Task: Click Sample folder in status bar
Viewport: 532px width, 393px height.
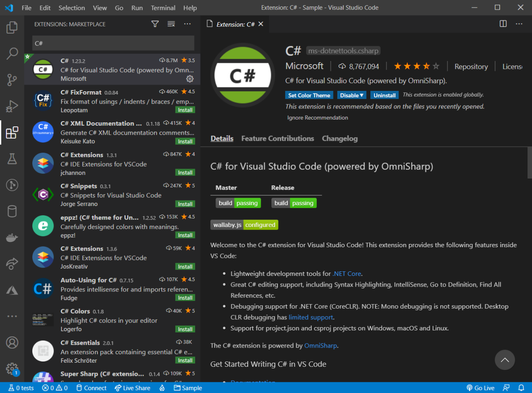Action: pos(188,388)
